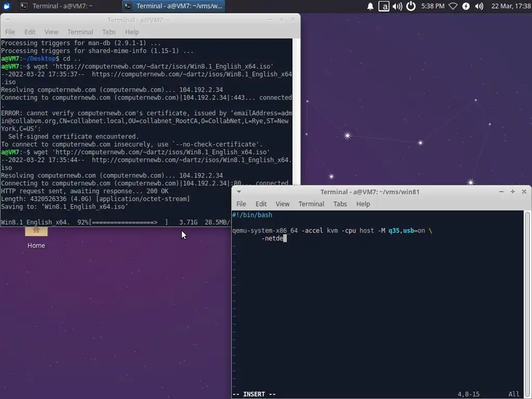Image resolution: width=532 pixels, height=399 pixels.
Task: Click 'HTTP request sent, awaiting response' line
Action: click(85, 191)
